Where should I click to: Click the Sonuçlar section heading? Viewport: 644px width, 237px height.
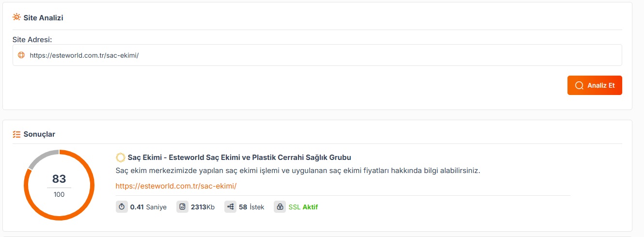(x=39, y=134)
